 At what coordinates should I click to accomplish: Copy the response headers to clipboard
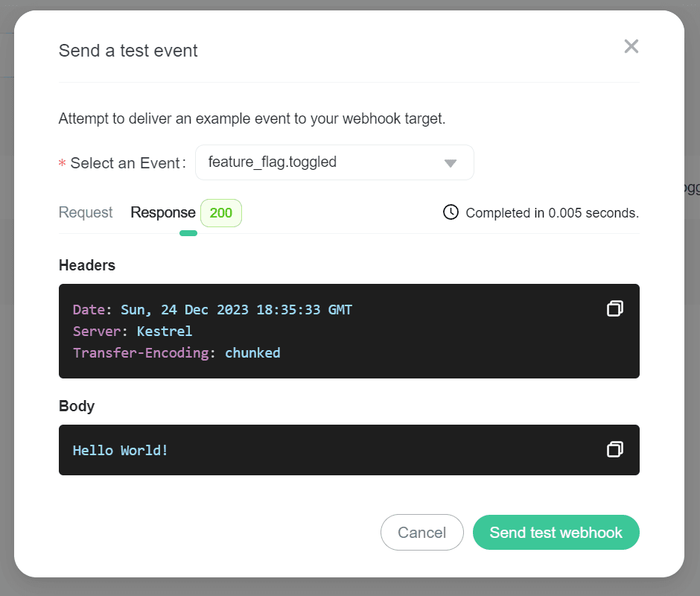[x=614, y=308]
